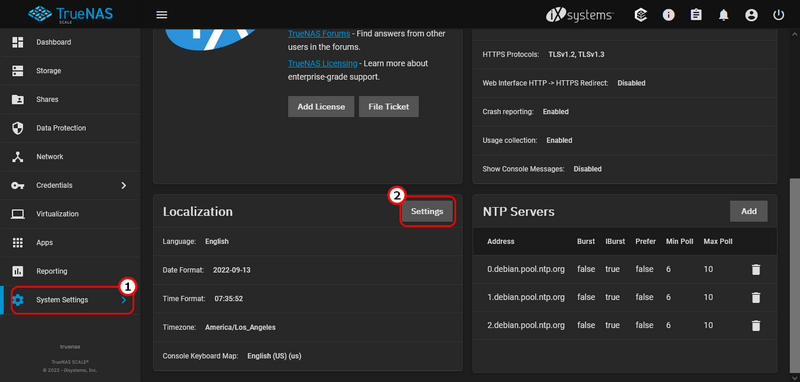Screen dimensions: 800x382
Task: Click the 1.debian.pool.ntp.org address
Action: (526, 297)
